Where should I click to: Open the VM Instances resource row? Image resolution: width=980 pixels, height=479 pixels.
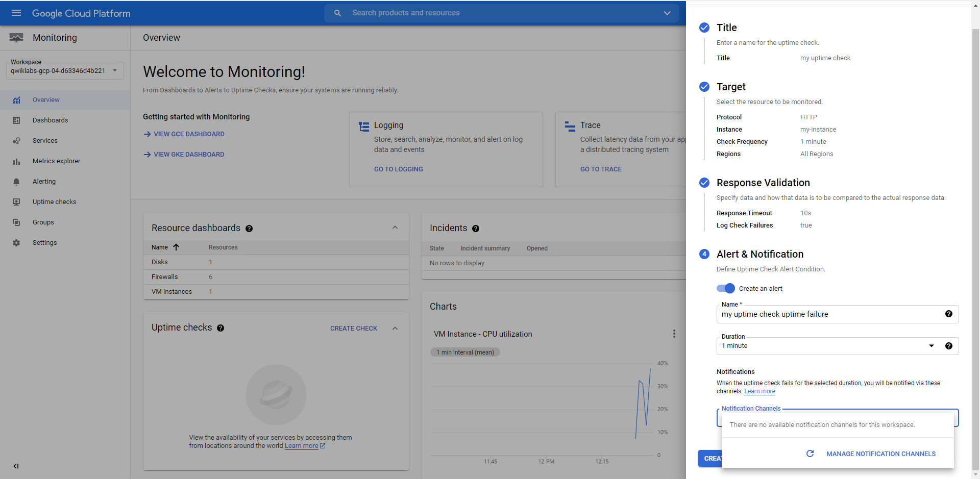point(276,292)
